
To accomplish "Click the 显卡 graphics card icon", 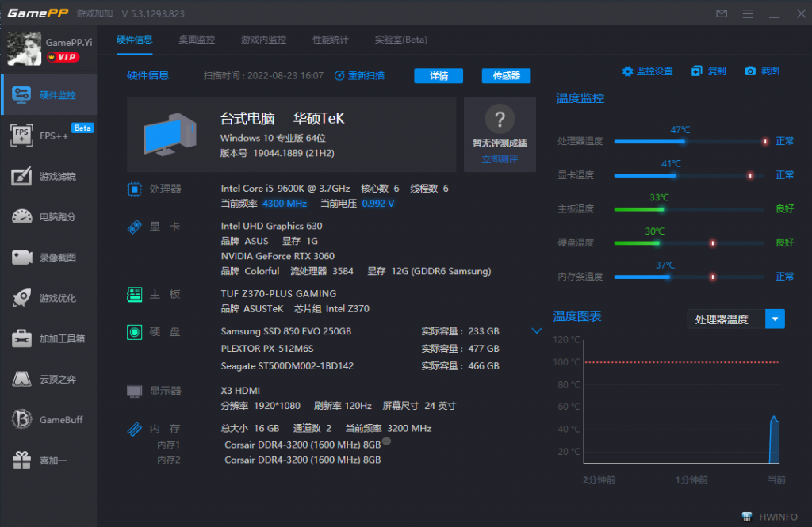I will click(135, 227).
